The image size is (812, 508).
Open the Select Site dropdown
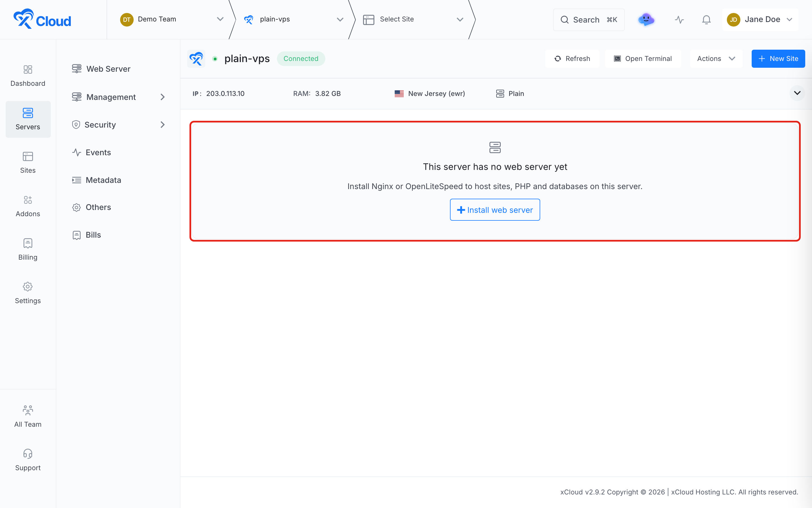coord(413,19)
